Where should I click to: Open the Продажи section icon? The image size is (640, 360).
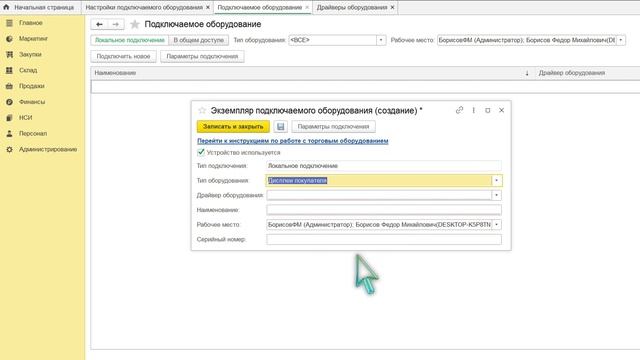(9, 86)
